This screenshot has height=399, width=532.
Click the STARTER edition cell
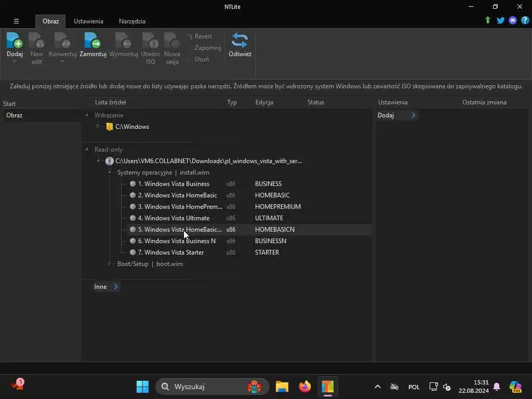[x=267, y=252]
